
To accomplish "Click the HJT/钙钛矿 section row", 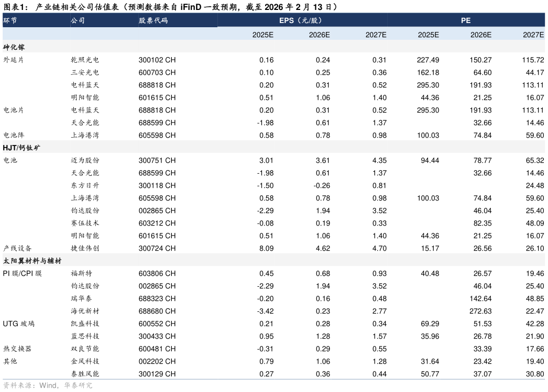I will (21, 148).
